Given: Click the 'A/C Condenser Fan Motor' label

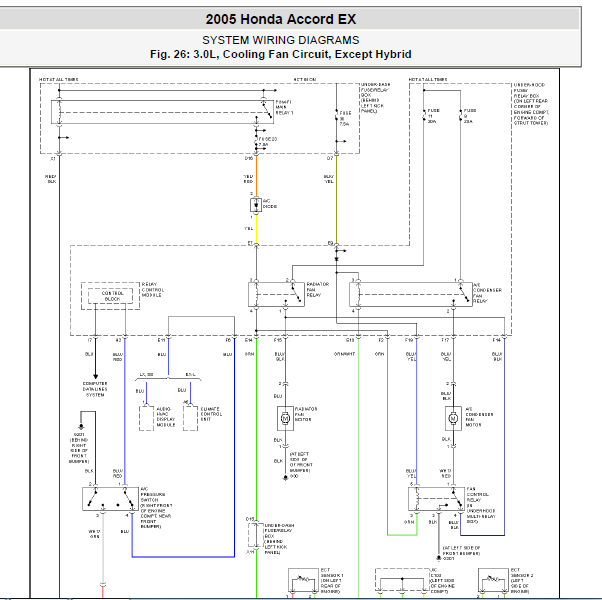Looking at the screenshot, I should pyautogui.click(x=479, y=417).
